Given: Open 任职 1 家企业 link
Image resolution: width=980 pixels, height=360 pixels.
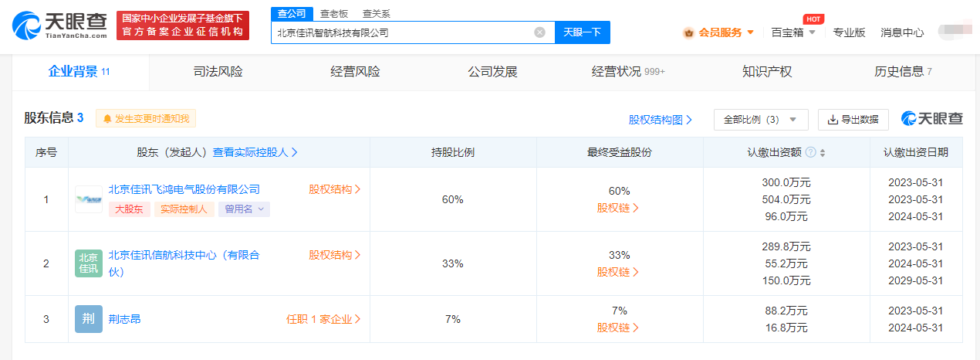Looking at the screenshot, I should point(323,318).
